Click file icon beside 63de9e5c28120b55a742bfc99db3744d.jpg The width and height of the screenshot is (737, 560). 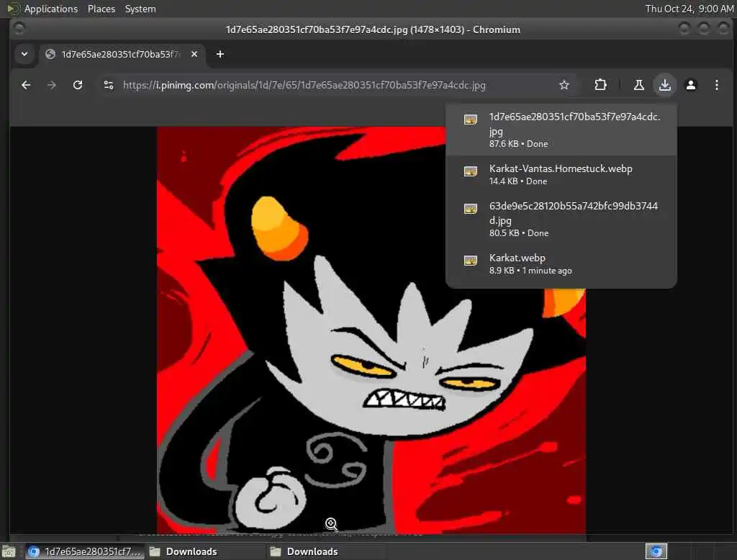[471, 209]
